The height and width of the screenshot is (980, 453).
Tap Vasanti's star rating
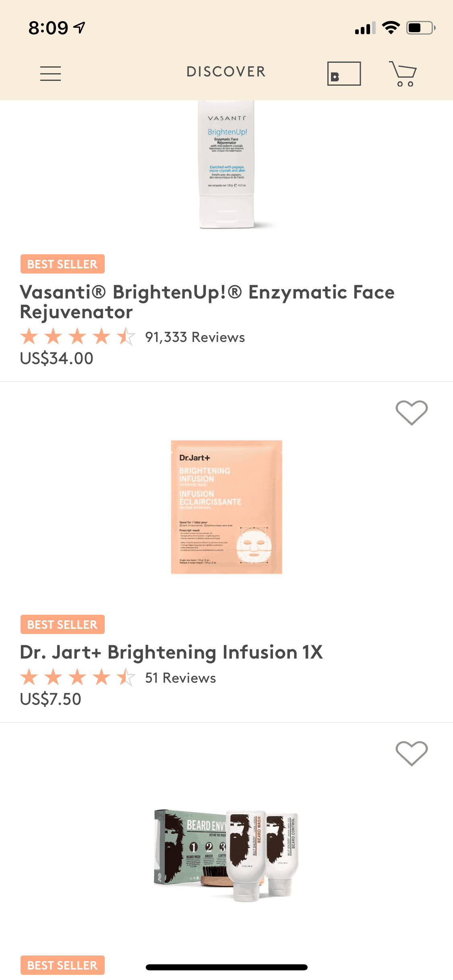pos(77,337)
